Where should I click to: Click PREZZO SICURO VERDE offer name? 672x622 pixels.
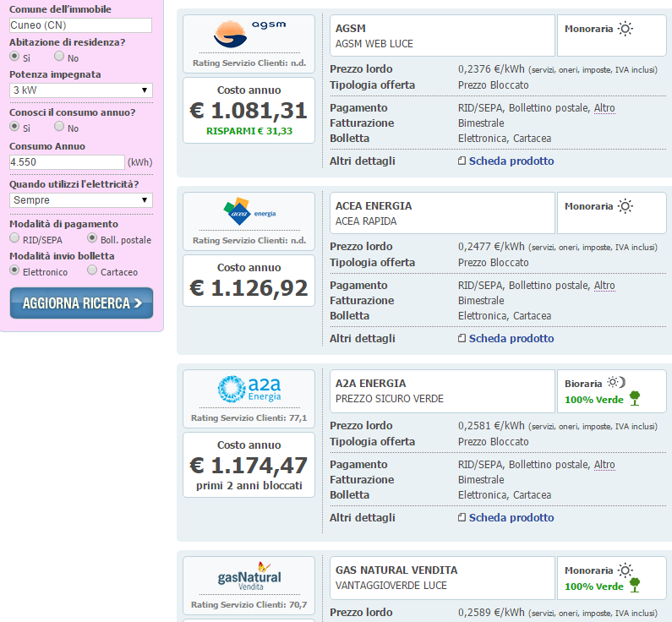389,398
